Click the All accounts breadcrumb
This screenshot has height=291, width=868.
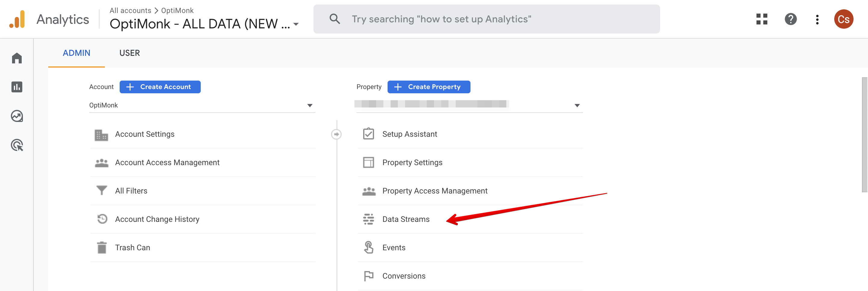click(x=130, y=11)
